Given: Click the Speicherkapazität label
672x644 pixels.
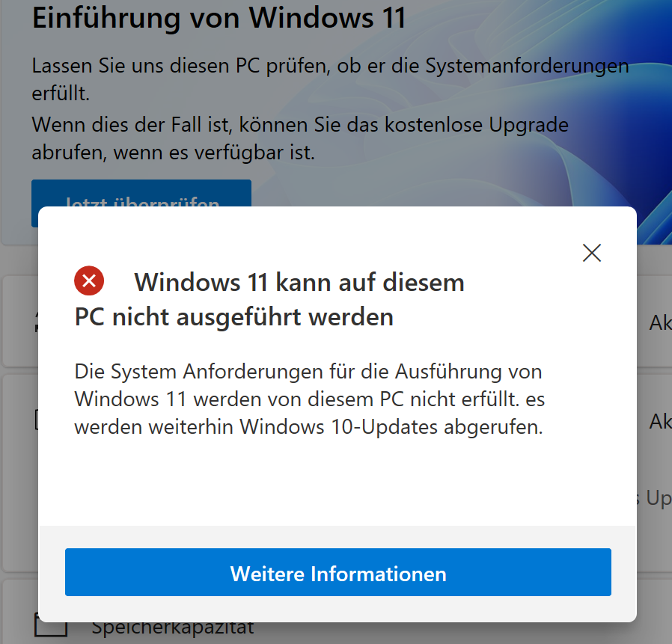Looking at the screenshot, I should click(173, 629).
